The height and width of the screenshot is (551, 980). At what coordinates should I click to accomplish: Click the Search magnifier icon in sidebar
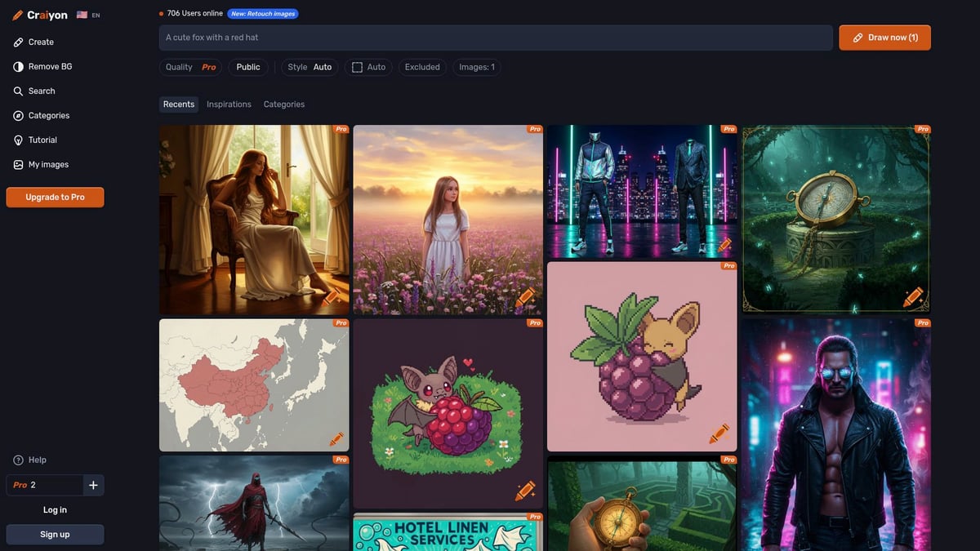pos(18,91)
